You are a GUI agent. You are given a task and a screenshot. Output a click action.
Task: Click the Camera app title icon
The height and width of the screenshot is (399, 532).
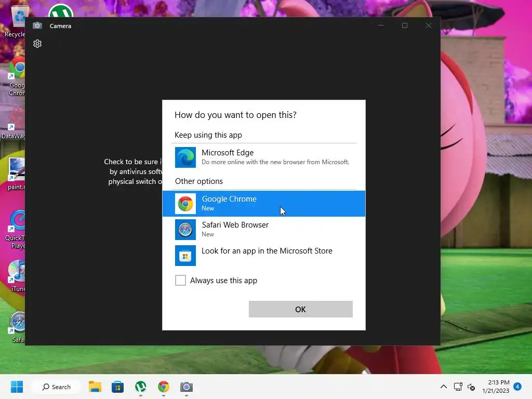(37, 26)
